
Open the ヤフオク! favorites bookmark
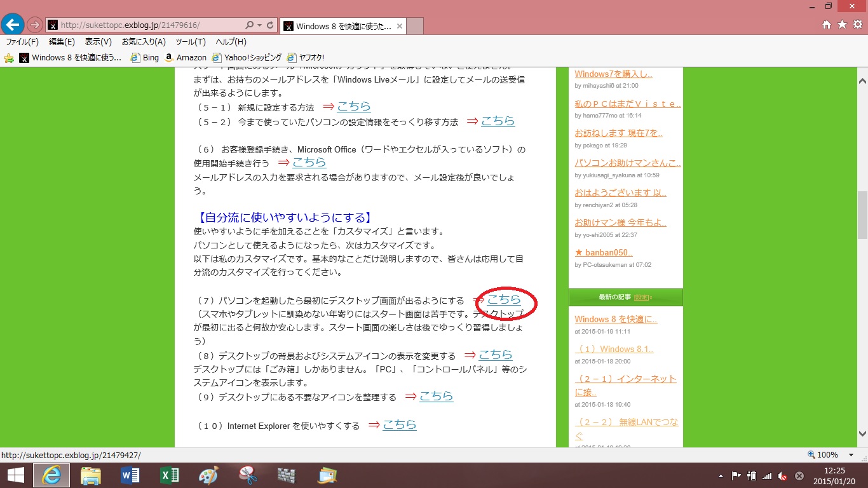pos(306,58)
